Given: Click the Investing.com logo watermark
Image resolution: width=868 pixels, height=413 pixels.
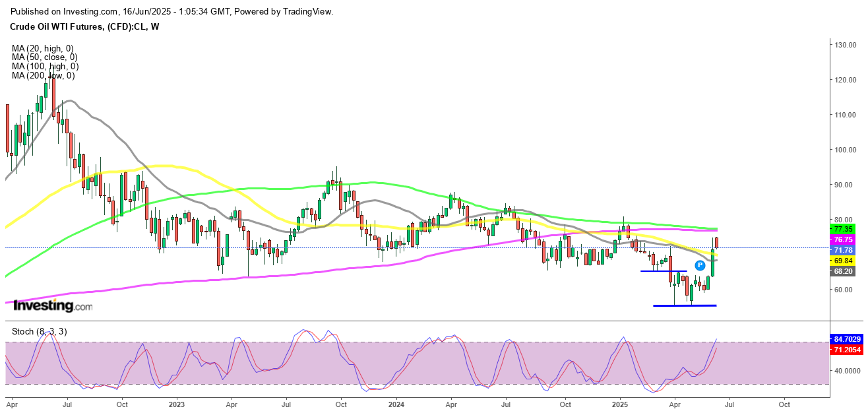Looking at the screenshot, I should [x=53, y=306].
